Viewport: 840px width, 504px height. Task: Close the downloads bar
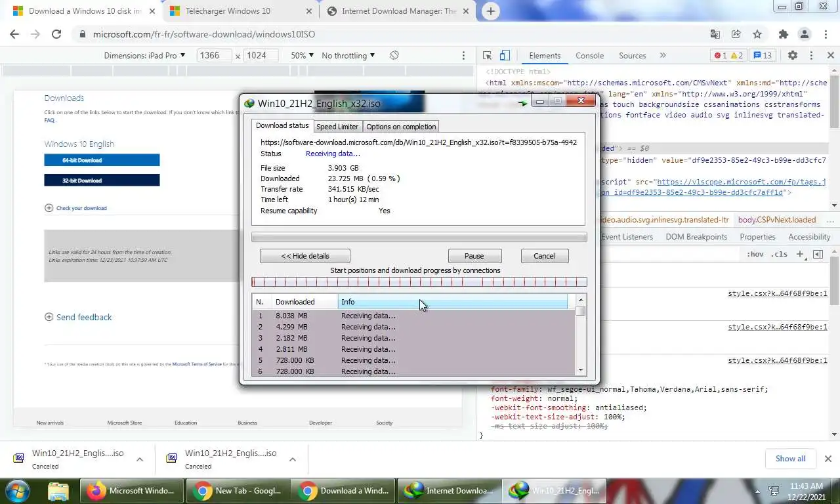(x=828, y=459)
